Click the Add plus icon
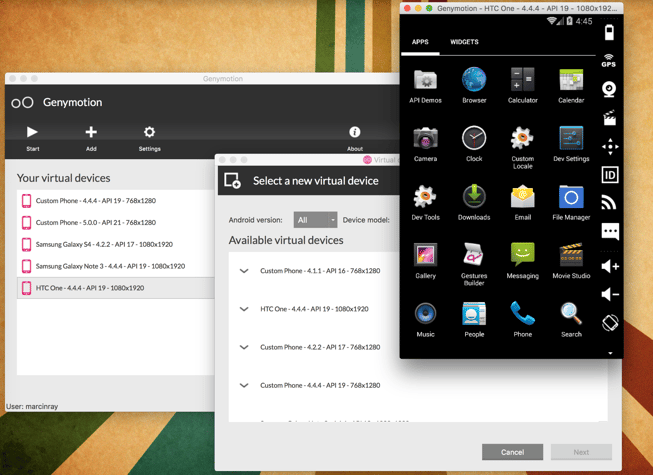This screenshot has width=653, height=475. click(x=91, y=133)
